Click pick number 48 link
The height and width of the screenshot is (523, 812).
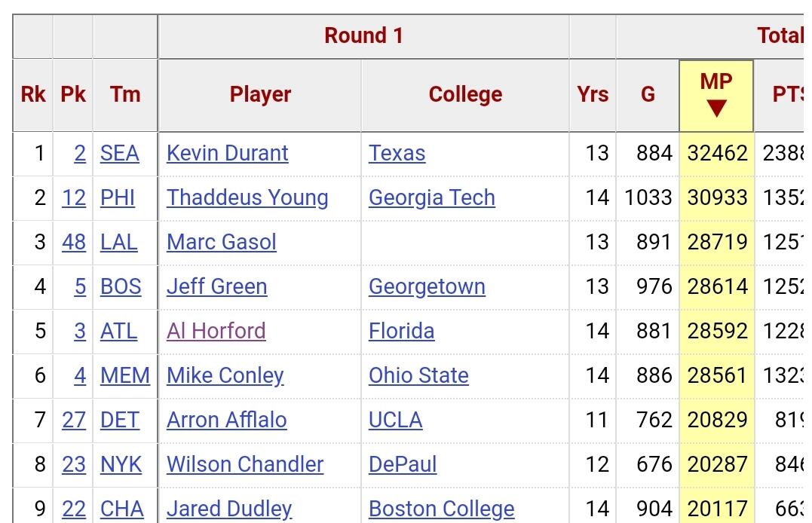[x=74, y=242]
